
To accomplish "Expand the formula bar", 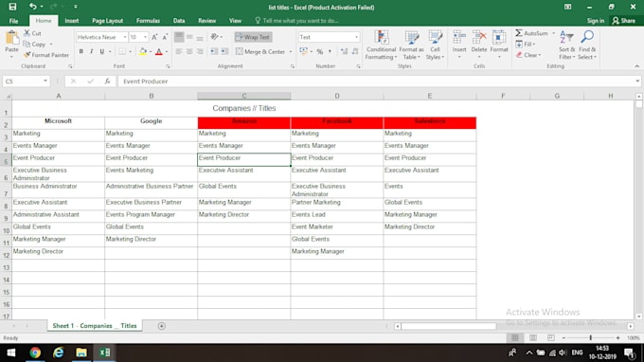I will pos(637,81).
